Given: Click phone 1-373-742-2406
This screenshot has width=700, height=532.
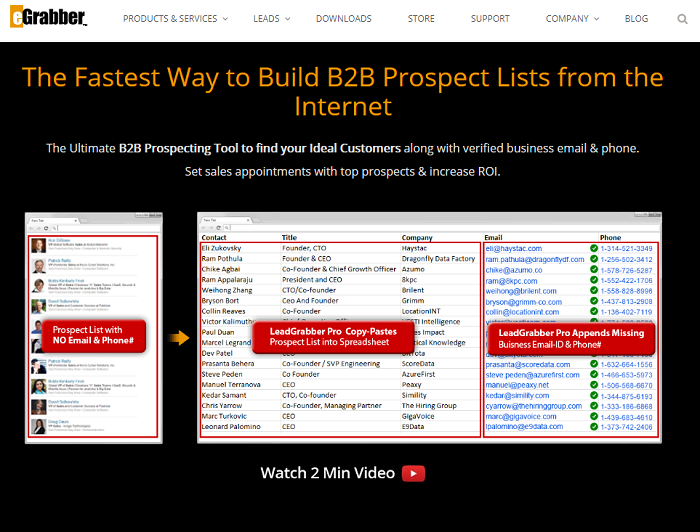Looking at the screenshot, I should [626, 427].
